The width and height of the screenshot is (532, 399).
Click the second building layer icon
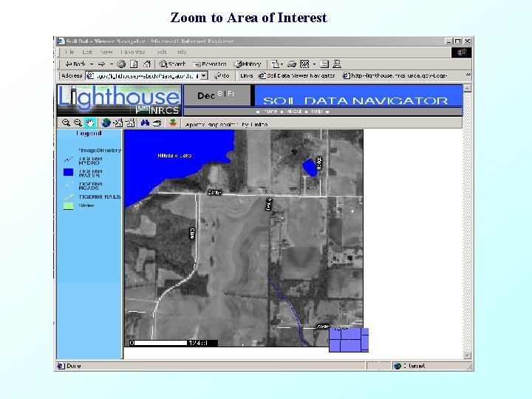click(x=130, y=123)
